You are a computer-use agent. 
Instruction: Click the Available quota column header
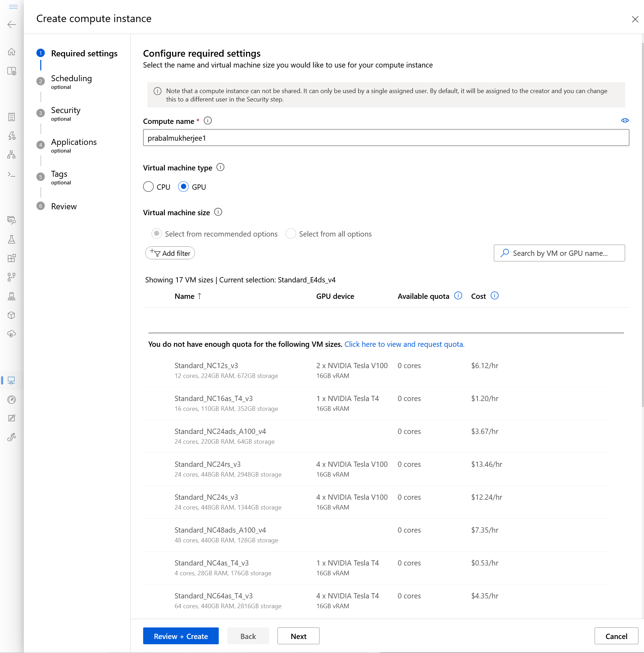(423, 296)
